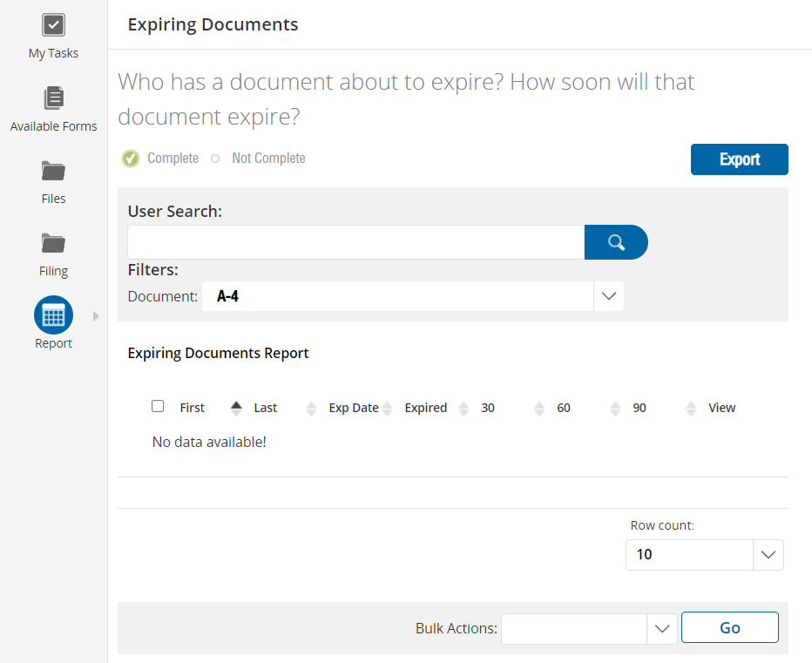The height and width of the screenshot is (663, 812).
Task: Select the Report calendar icon
Action: point(53,315)
